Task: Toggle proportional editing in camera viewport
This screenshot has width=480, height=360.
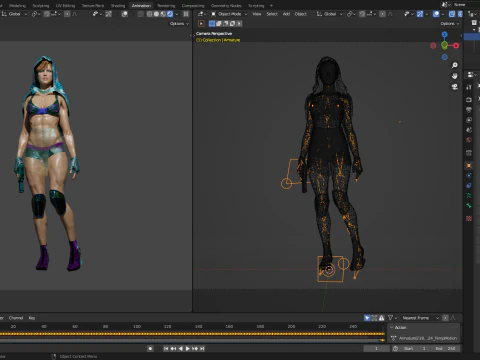Action: point(382,14)
